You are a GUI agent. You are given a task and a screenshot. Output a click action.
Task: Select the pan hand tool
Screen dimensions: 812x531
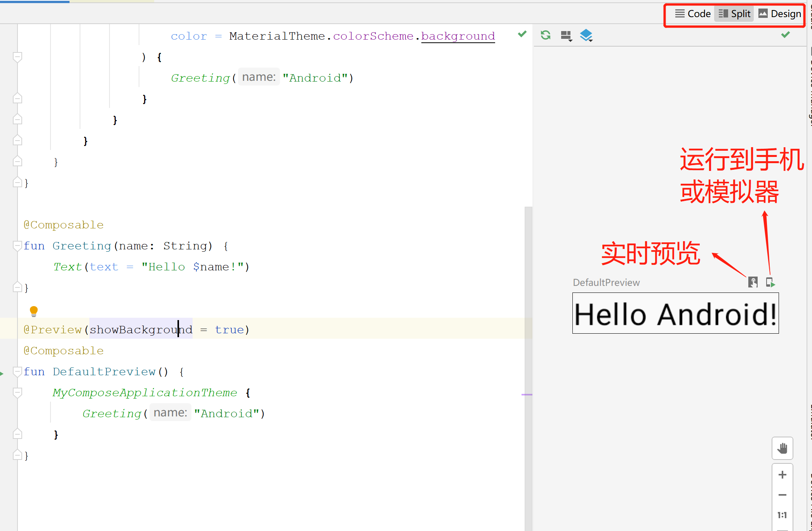(782, 448)
